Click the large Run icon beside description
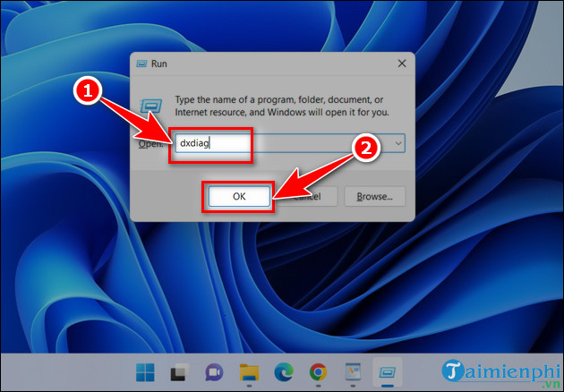The height and width of the screenshot is (392, 564). [x=153, y=103]
